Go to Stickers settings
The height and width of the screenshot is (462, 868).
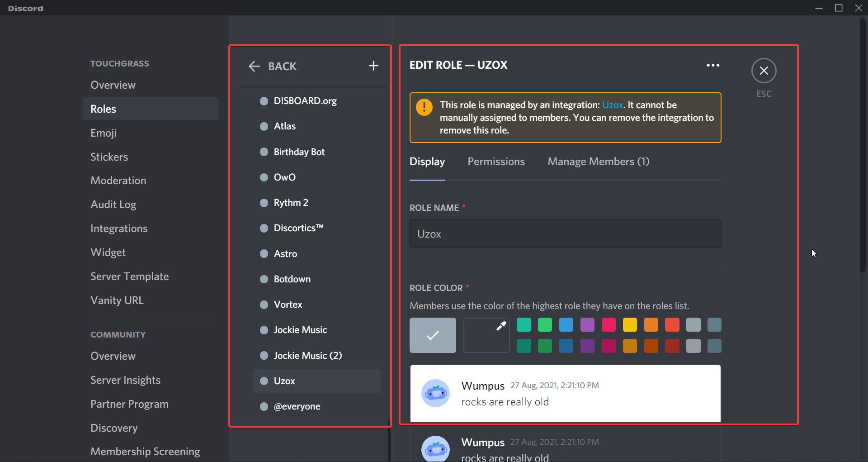151,157
